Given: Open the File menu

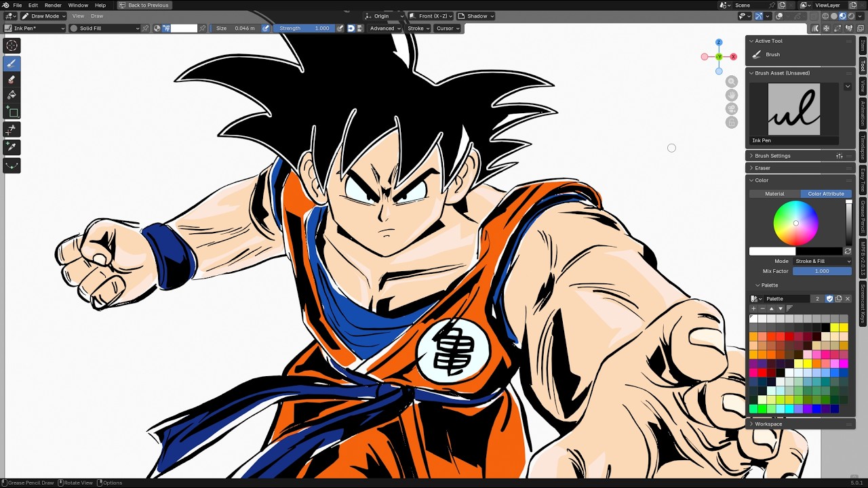Looking at the screenshot, I should tap(17, 5).
